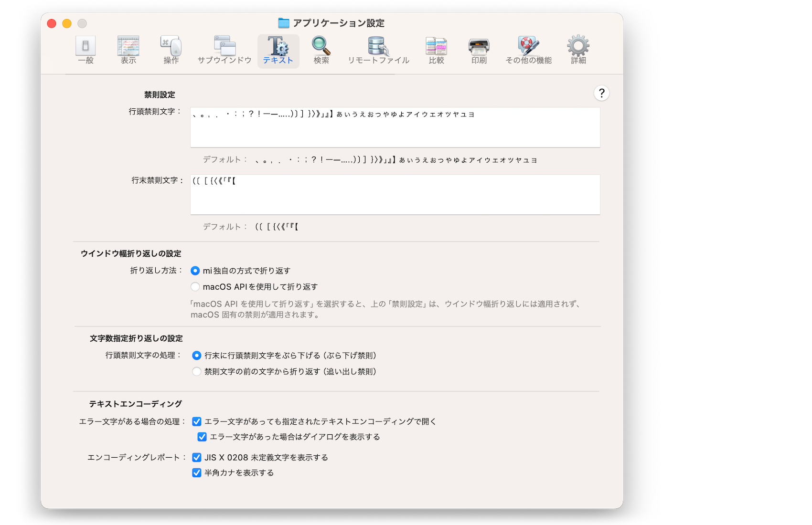Open the 比較 (Compare) preferences pane
This screenshot has height=525, width=812.
(436, 50)
